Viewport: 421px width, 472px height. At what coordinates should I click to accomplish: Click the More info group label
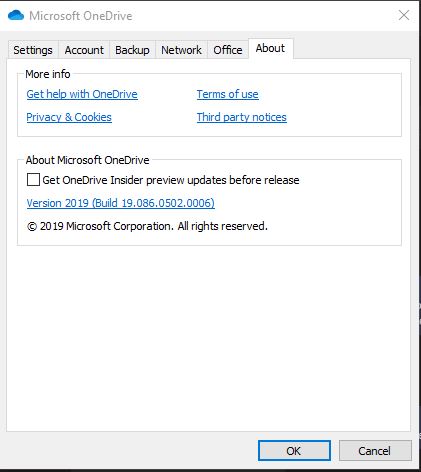click(x=48, y=74)
